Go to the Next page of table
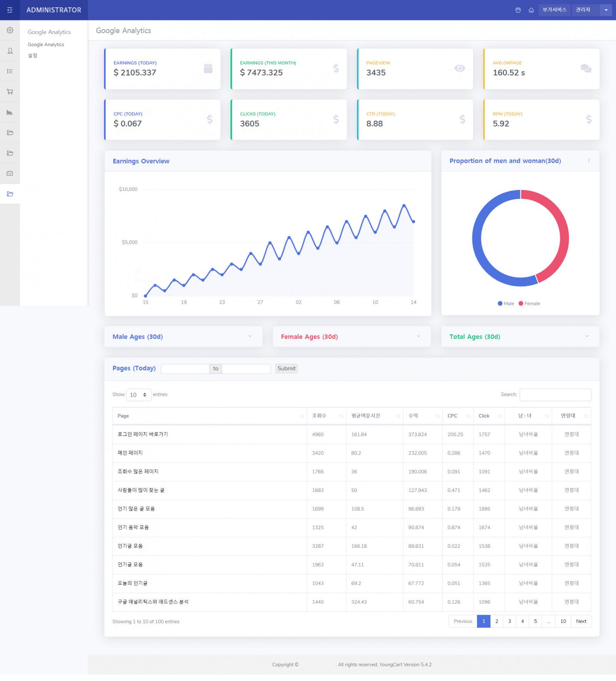 pyautogui.click(x=581, y=621)
